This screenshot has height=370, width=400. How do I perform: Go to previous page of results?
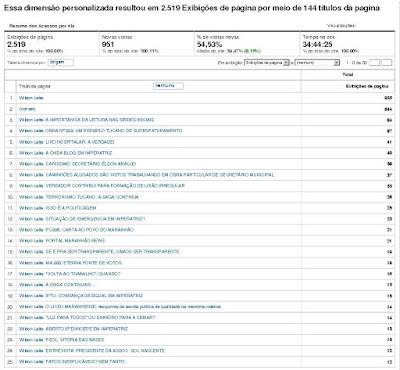[x=374, y=62]
